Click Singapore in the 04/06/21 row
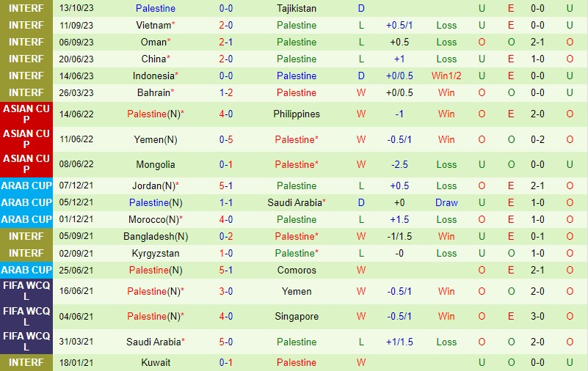 tap(297, 316)
